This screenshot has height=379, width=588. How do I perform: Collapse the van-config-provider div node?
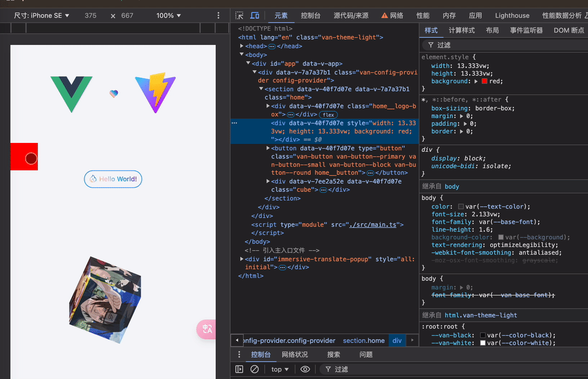254,72
